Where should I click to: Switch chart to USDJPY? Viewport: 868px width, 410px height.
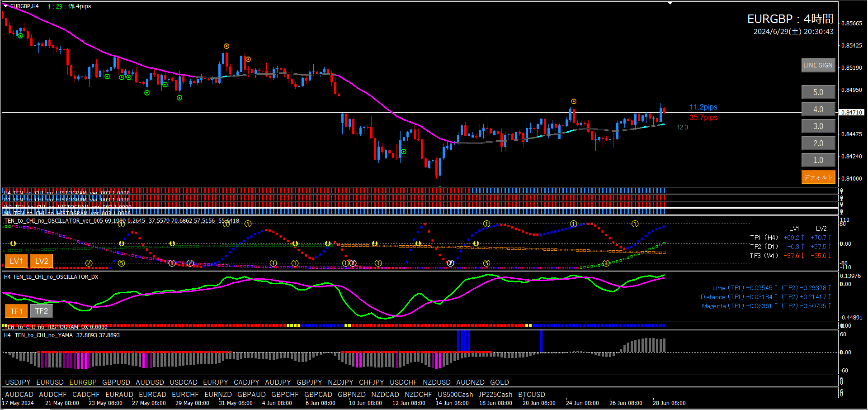18,382
